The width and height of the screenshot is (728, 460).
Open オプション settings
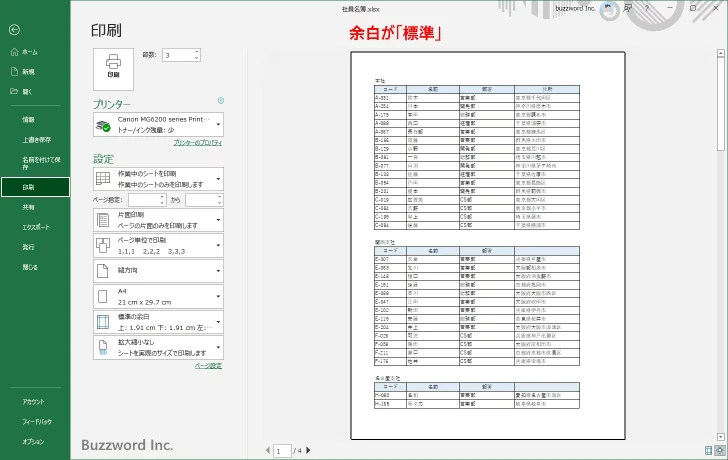click(x=33, y=442)
